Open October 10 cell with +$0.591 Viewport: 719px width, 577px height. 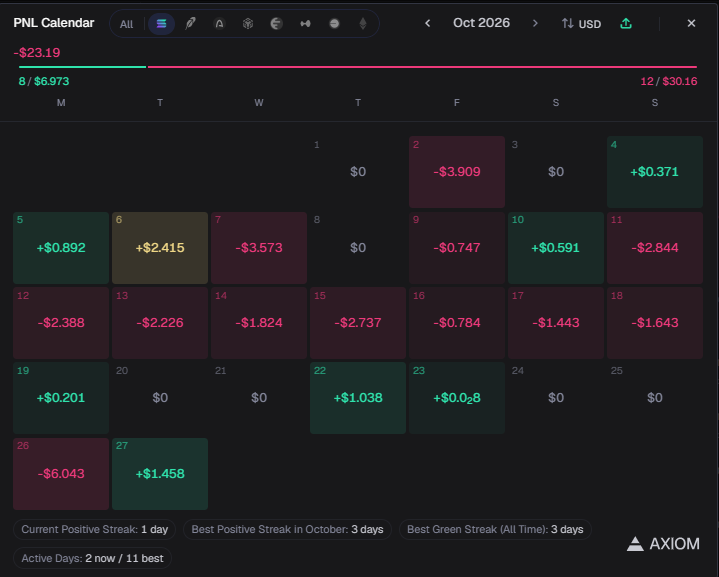(x=556, y=248)
